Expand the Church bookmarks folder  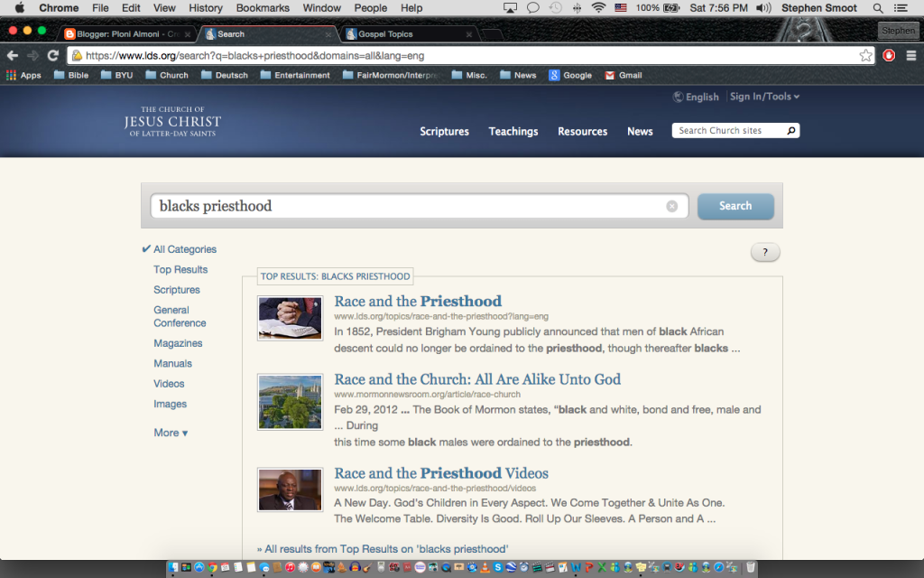pos(167,75)
